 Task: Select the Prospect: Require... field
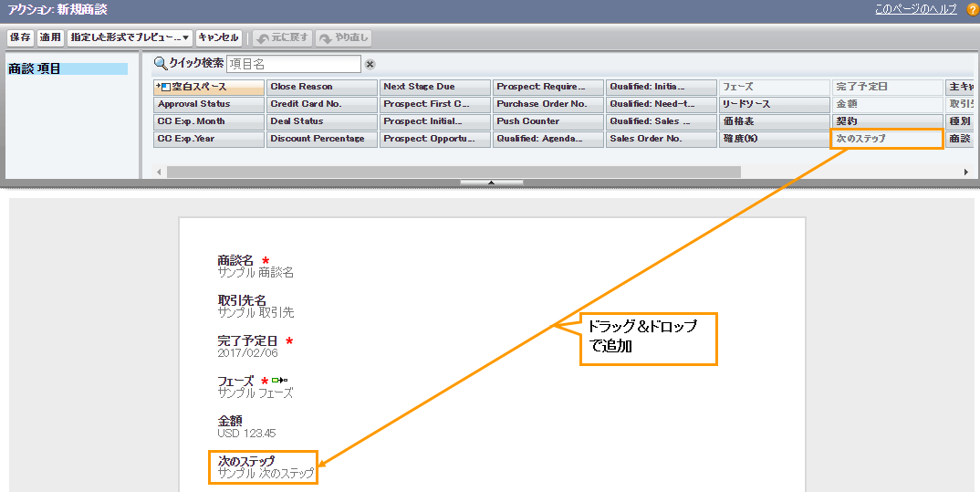tap(548, 87)
